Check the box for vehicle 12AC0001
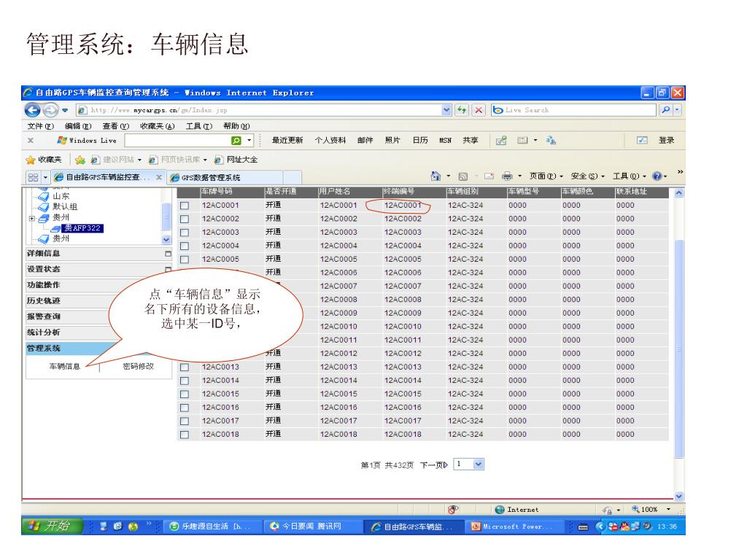 coord(185,206)
